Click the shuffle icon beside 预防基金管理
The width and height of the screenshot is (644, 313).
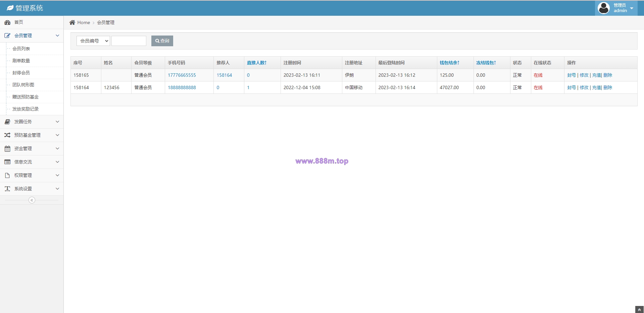(x=7, y=135)
